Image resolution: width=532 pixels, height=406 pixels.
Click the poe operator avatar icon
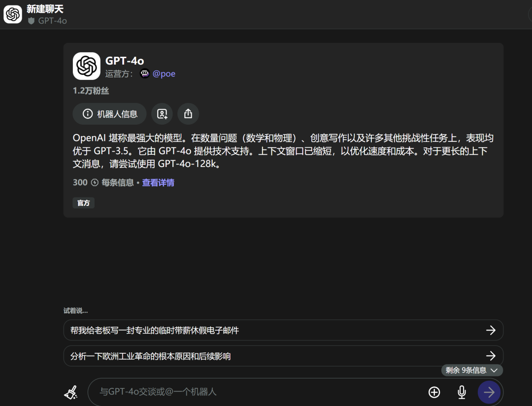[145, 74]
